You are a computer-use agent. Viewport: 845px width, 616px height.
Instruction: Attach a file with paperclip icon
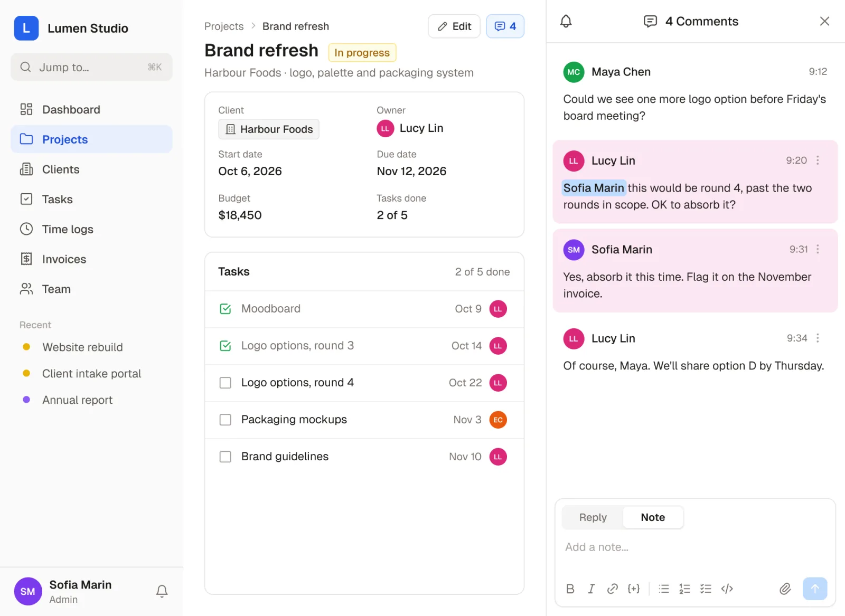785,589
